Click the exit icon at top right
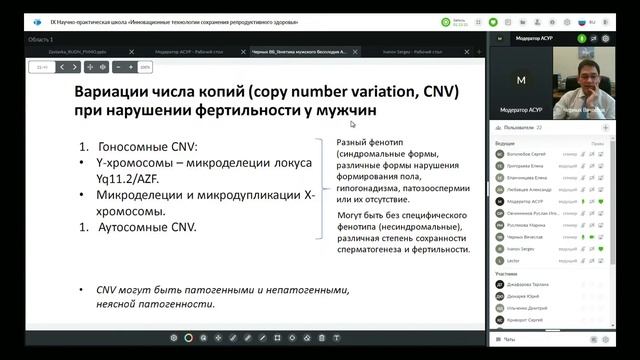 pyautogui.click(x=606, y=22)
